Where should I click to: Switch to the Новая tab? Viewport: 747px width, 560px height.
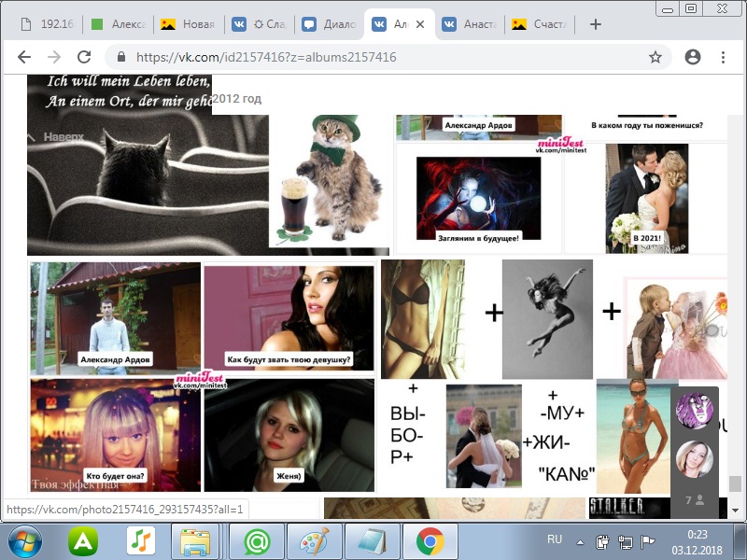(189, 24)
